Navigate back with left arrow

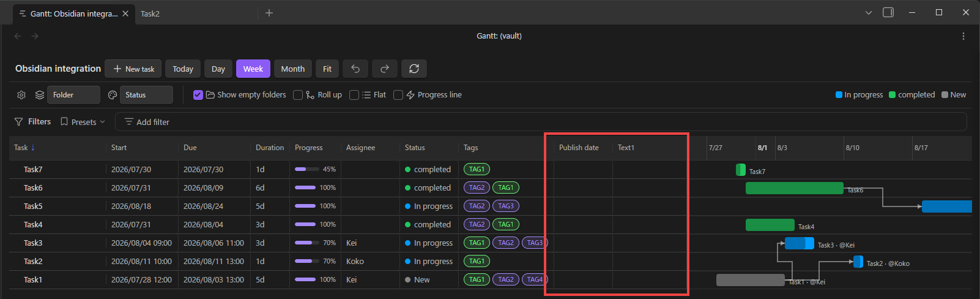point(18,36)
